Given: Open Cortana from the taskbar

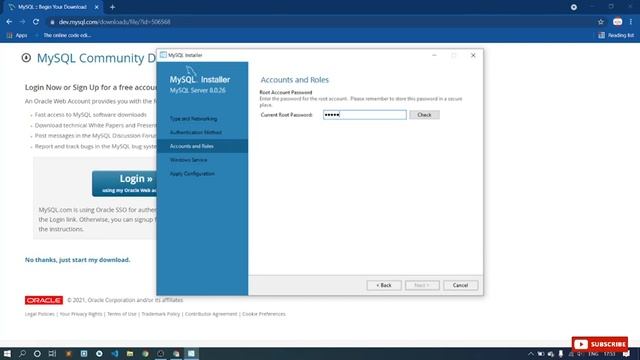Looking at the screenshot, I should pyautogui.click(x=37, y=353).
